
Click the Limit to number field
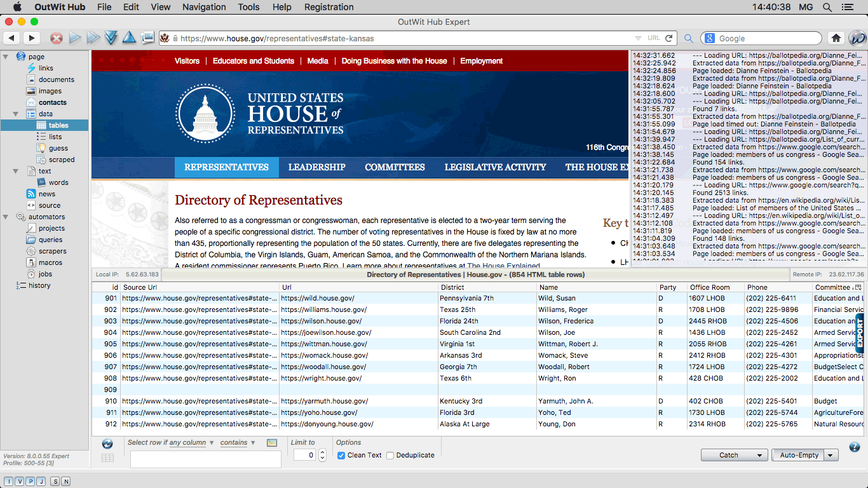coord(305,455)
